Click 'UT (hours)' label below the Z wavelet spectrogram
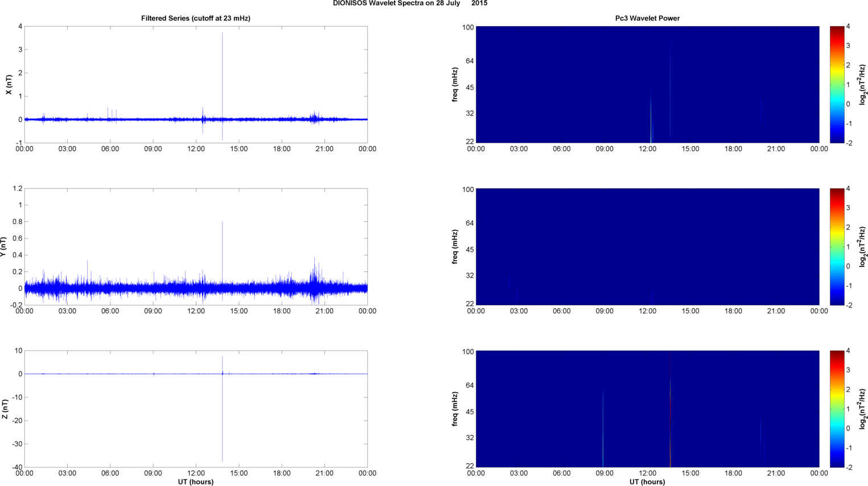 point(647,482)
